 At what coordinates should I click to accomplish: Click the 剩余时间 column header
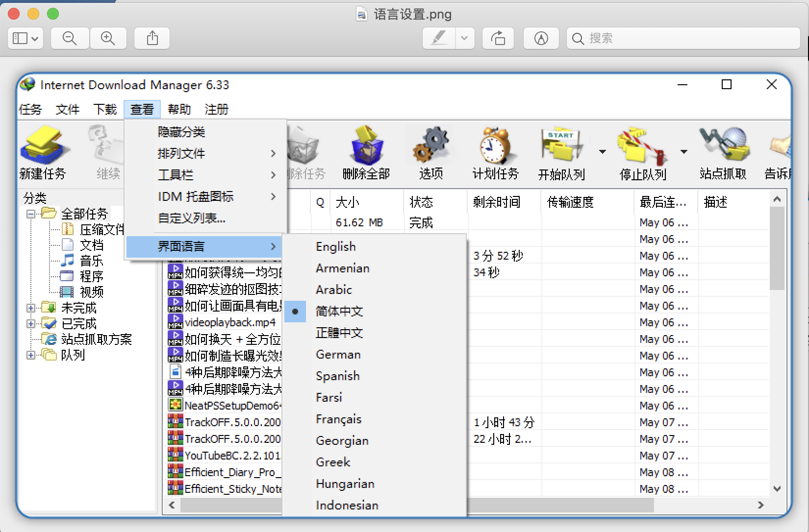click(x=505, y=202)
